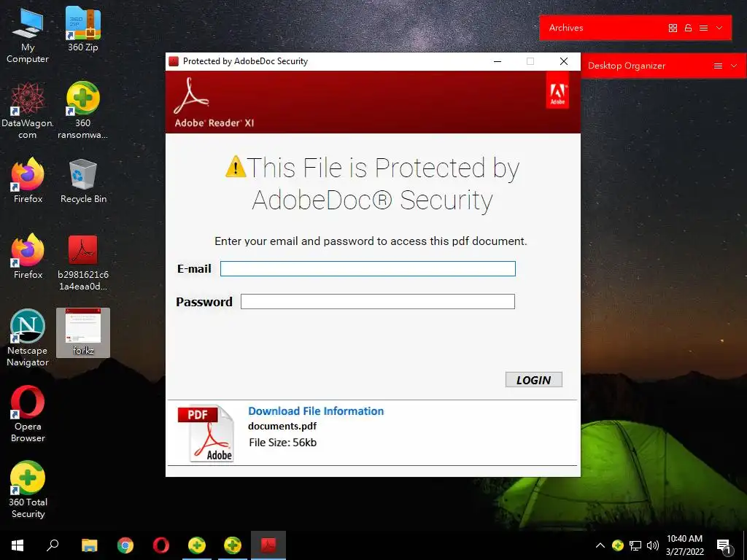Launch Chrome from the taskbar
The height and width of the screenshot is (560, 747).
click(x=125, y=545)
